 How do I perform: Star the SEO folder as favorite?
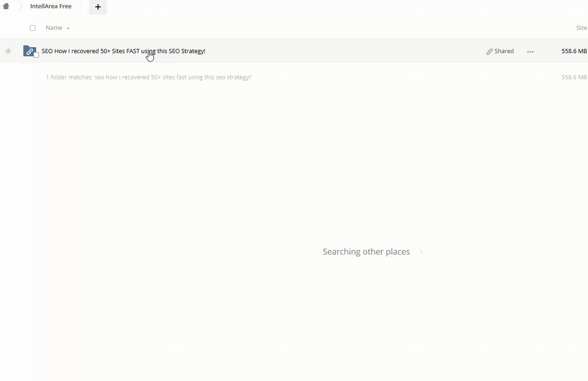8,51
